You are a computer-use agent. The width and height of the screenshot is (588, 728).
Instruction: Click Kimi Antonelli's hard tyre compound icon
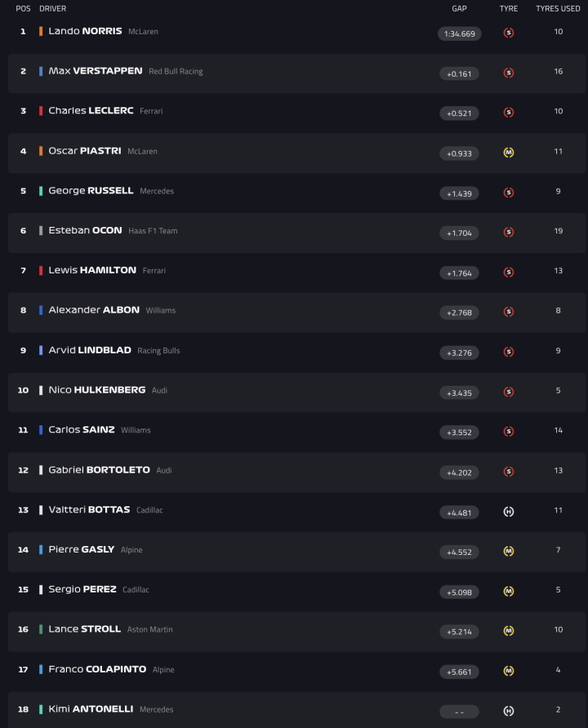[509, 711]
